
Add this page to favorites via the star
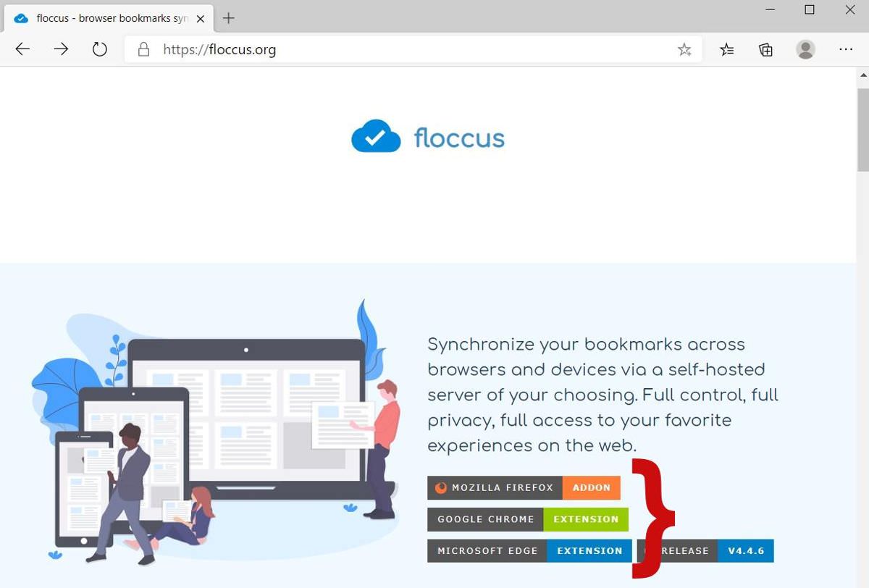684,49
